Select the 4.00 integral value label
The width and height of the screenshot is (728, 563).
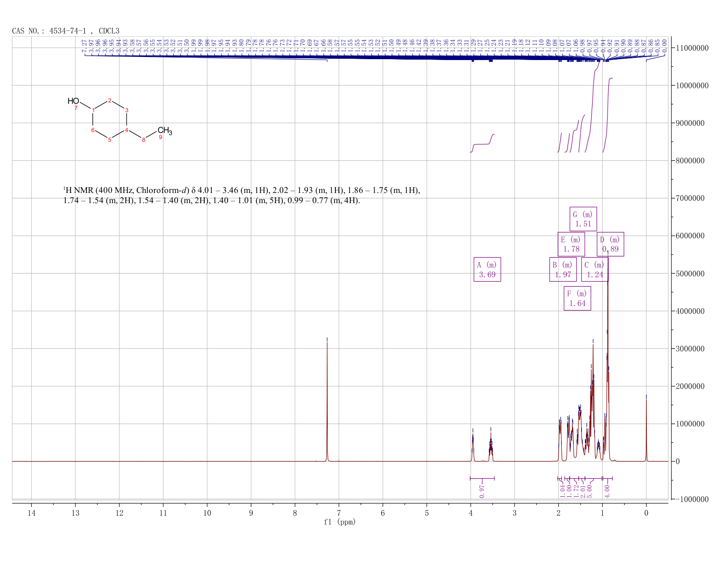(607, 491)
